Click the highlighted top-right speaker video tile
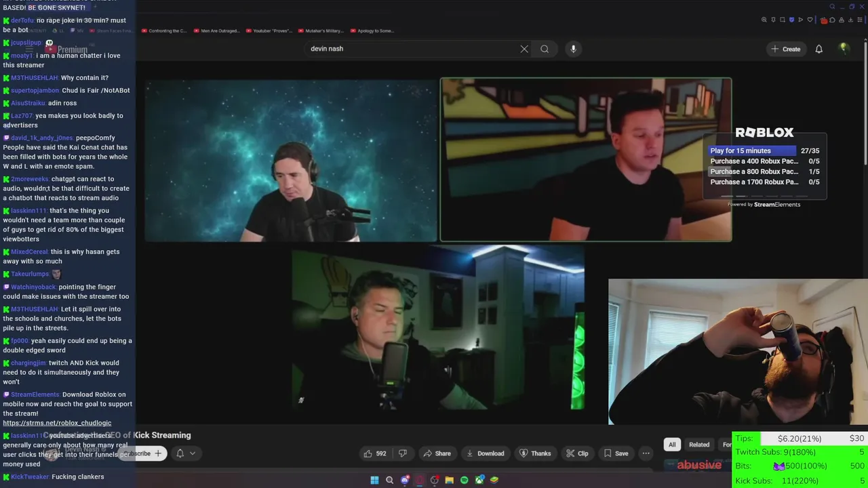This screenshot has height=488, width=868. (x=586, y=160)
